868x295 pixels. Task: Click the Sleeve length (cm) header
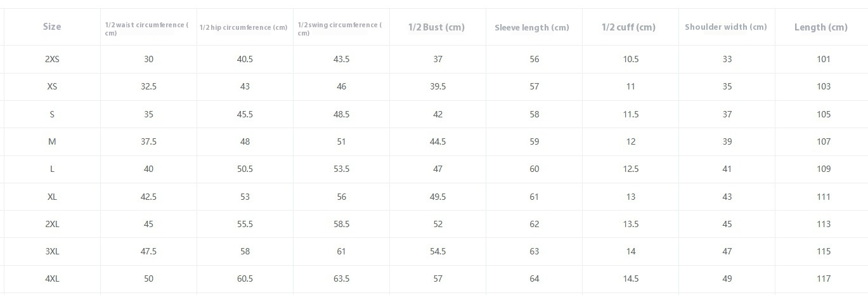pyautogui.click(x=532, y=27)
